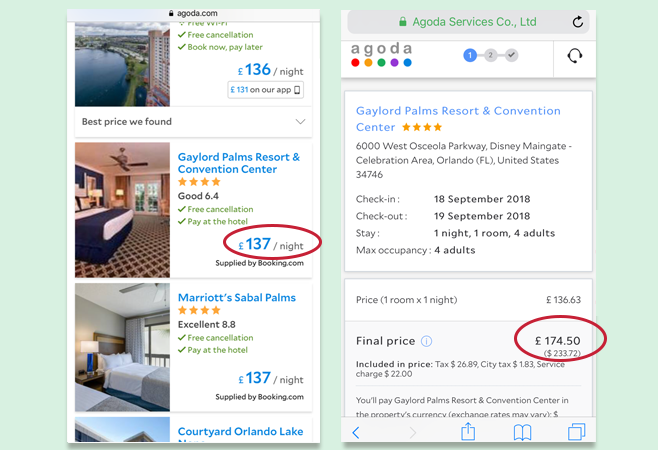
Task: Tap the padlock beside agoda.com
Action: point(171,13)
